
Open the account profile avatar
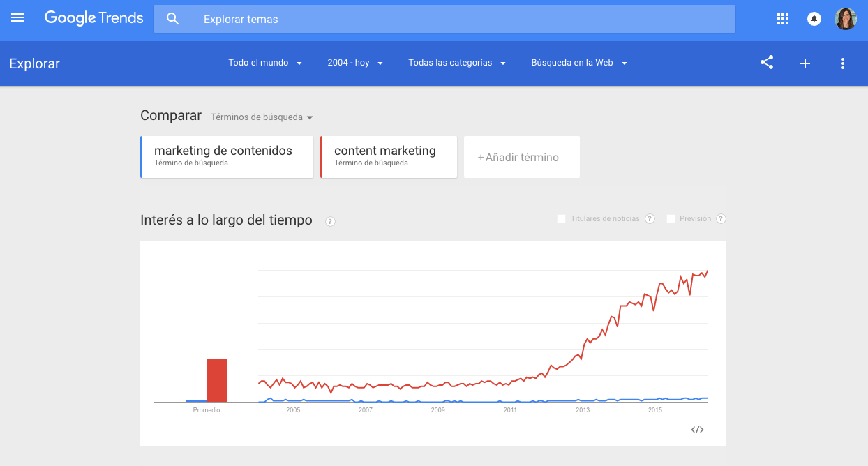[x=846, y=19]
